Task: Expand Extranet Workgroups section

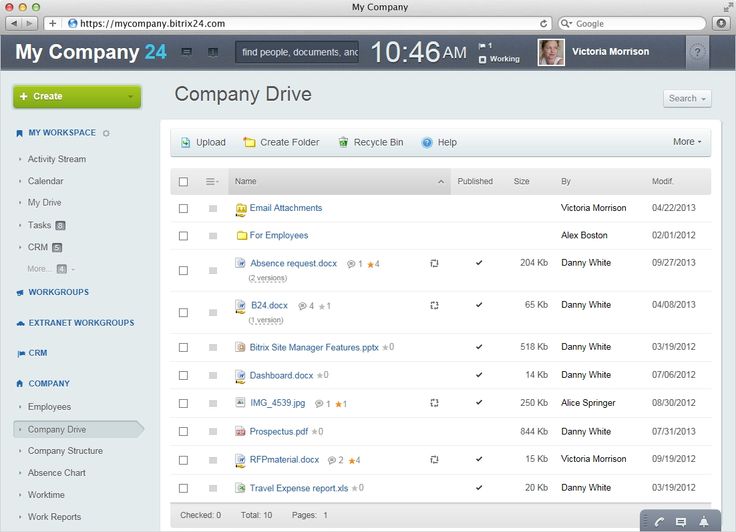Action: point(81,323)
